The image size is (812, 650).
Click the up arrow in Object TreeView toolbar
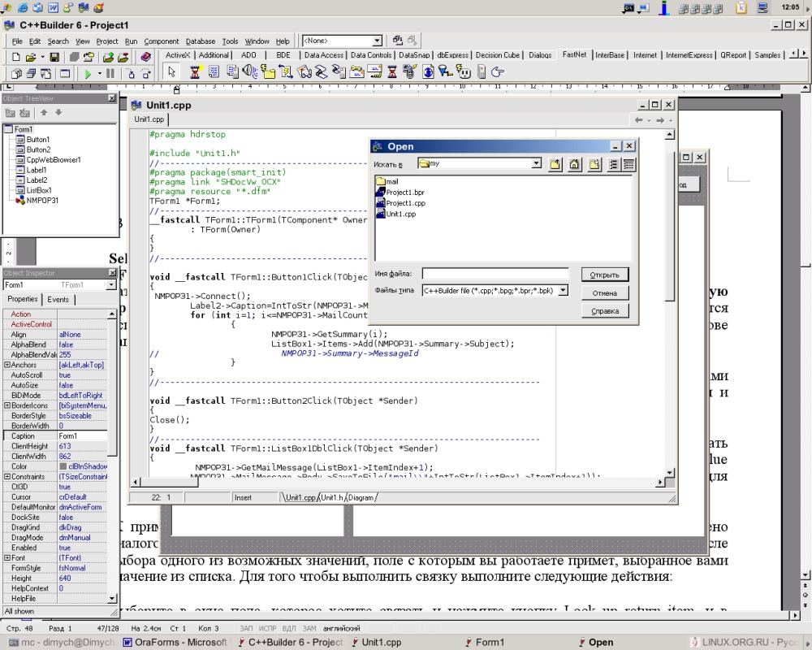(x=44, y=112)
